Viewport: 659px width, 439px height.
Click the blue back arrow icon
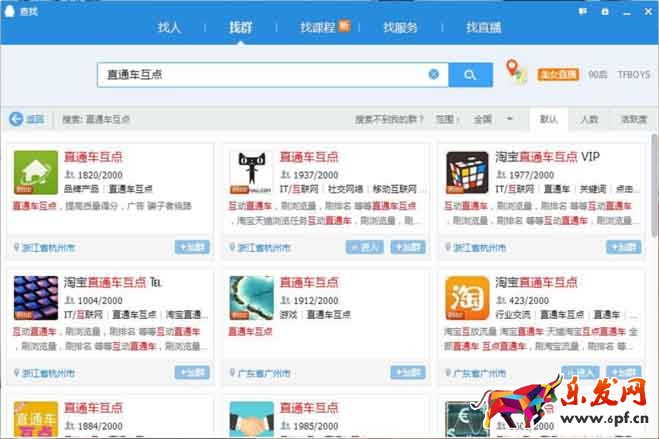click(16, 119)
